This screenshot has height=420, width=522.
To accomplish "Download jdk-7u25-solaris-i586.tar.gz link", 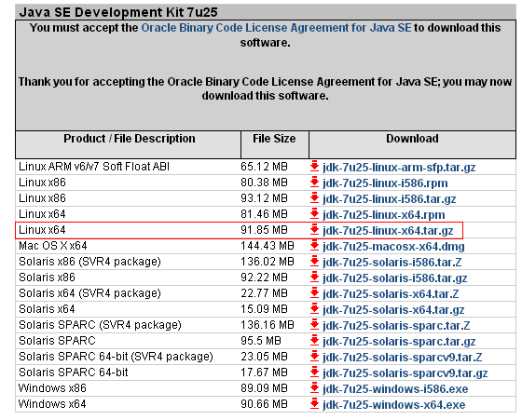I will [x=395, y=278].
